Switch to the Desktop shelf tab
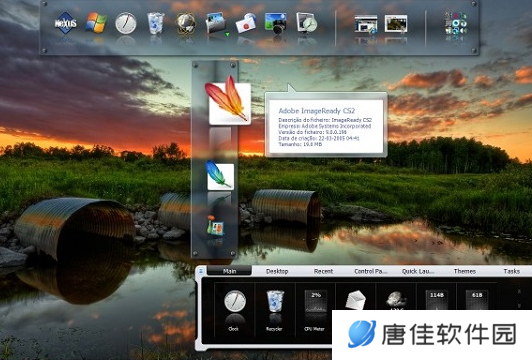This screenshot has height=360, width=532. [277, 271]
